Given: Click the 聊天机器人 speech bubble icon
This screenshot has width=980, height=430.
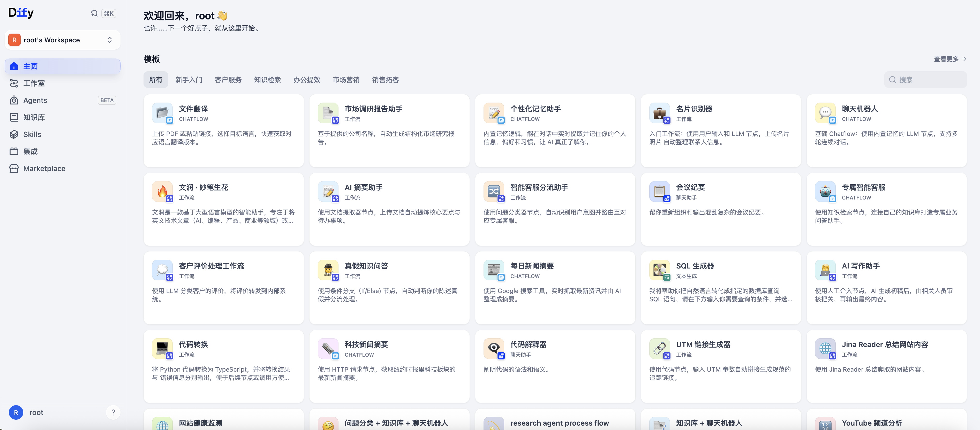Looking at the screenshot, I should 825,113.
